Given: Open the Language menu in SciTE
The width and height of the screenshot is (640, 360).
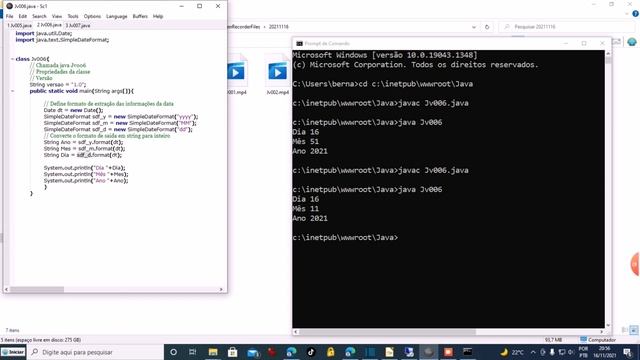Looking at the screenshot, I should tap(116, 16).
